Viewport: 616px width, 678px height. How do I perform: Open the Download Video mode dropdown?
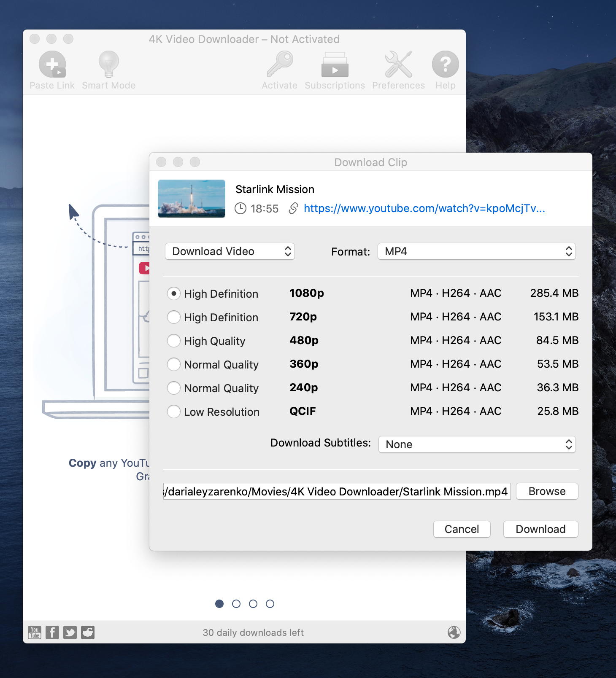230,251
